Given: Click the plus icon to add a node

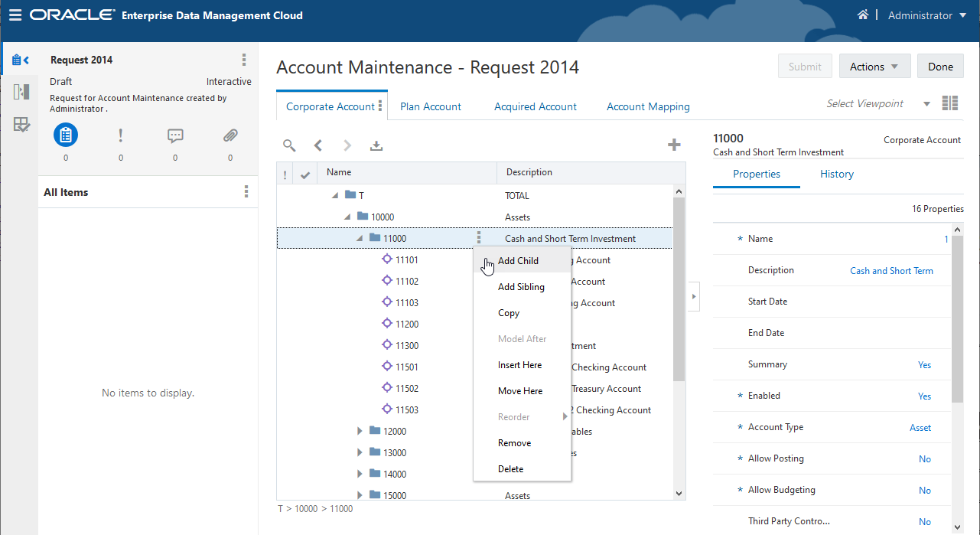Looking at the screenshot, I should click(x=674, y=144).
